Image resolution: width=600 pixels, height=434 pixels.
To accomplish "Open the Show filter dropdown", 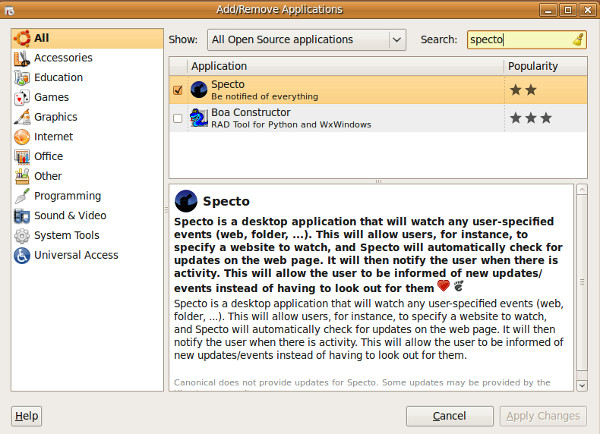I will [x=307, y=40].
